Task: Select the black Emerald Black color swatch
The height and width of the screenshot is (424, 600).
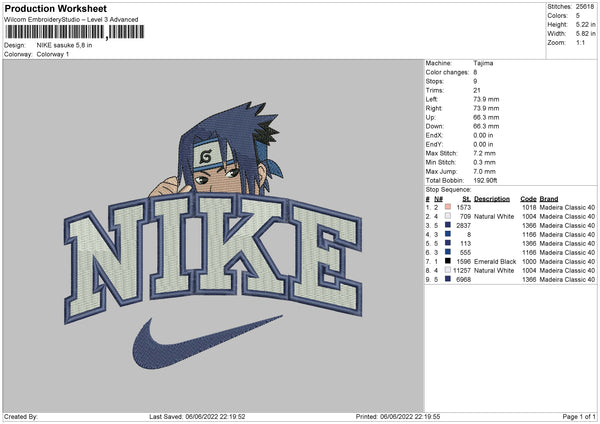Action: 448,261
